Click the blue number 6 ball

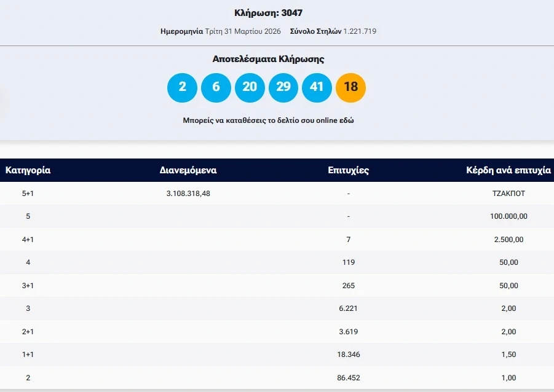click(x=216, y=87)
